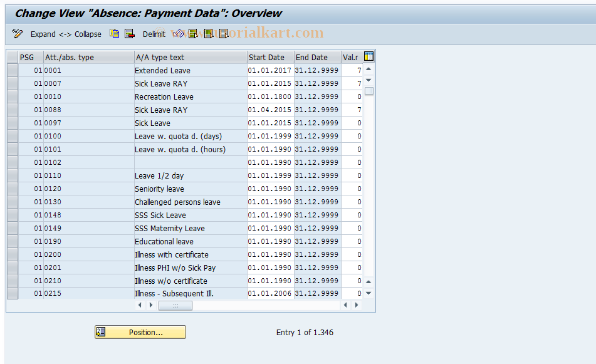The width and height of the screenshot is (596, 364).
Task: Click the 'Challenged persons leave' cell
Action: [191, 202]
